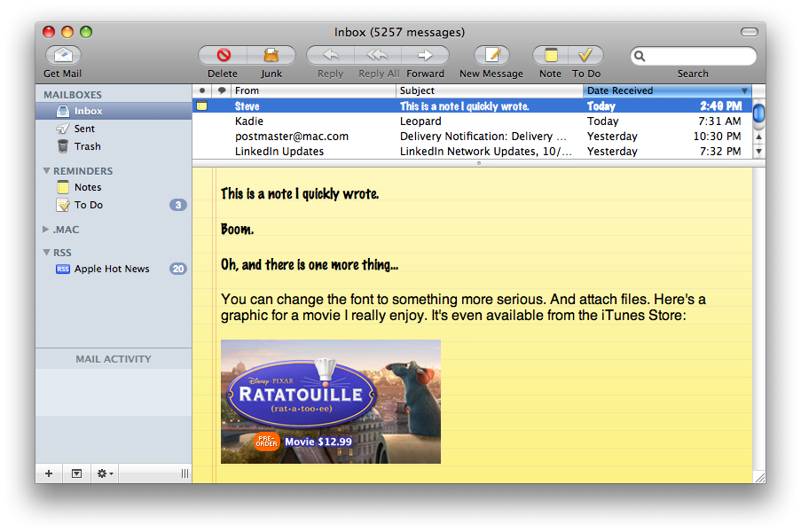Select the note from Steve
The width and height of the screenshot is (801, 532).
coord(472,106)
